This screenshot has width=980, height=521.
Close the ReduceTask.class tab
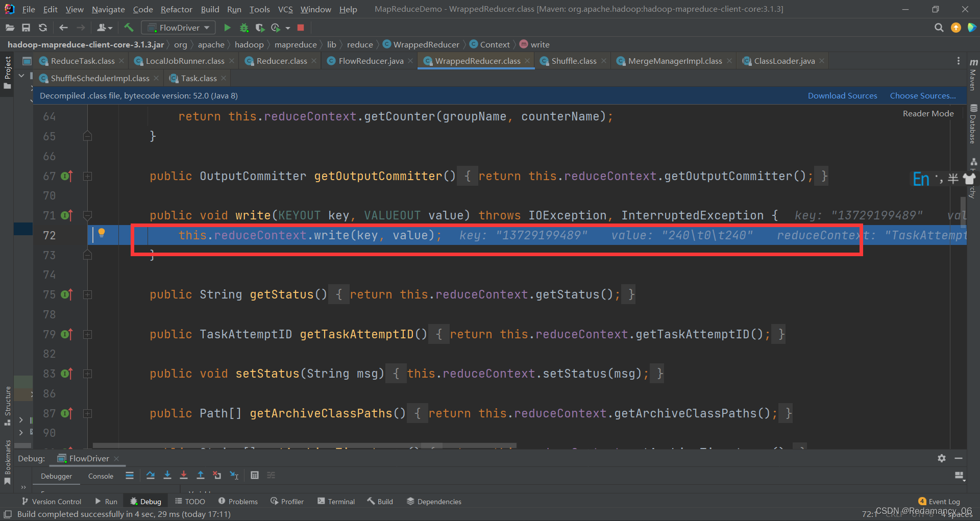[x=121, y=61]
